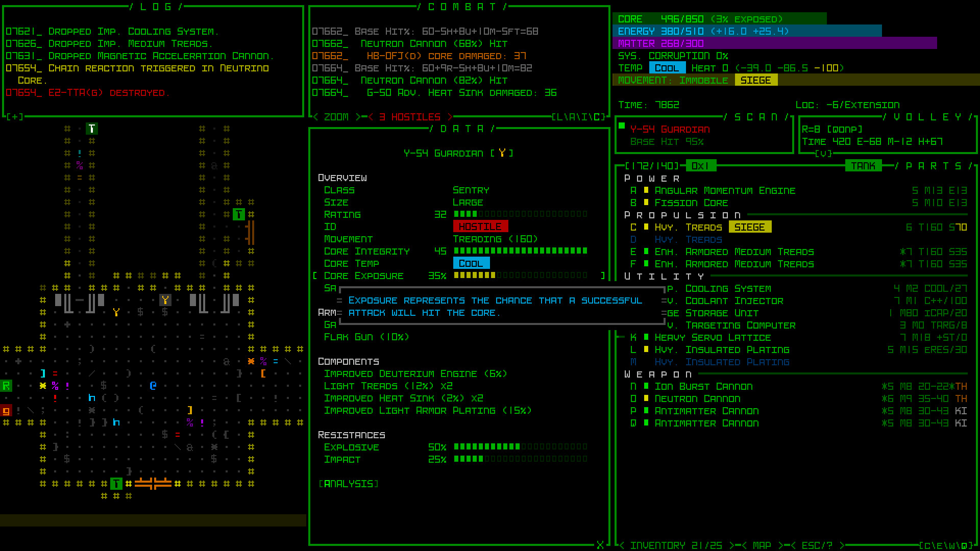
Task: Click the 0x1 volley multiplier indicator
Action: coord(700,165)
